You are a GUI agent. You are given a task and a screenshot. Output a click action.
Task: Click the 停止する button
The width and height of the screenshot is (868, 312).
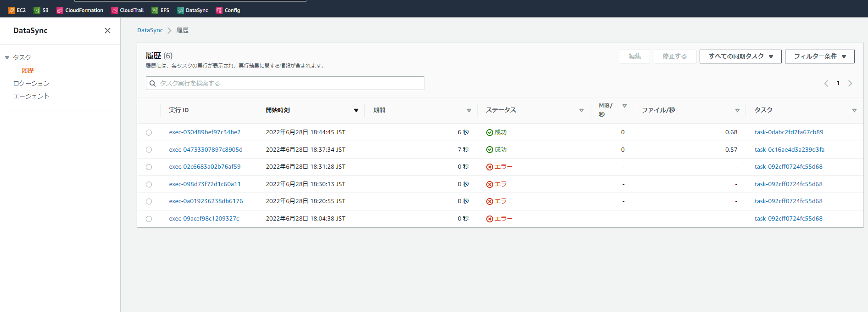tap(675, 56)
